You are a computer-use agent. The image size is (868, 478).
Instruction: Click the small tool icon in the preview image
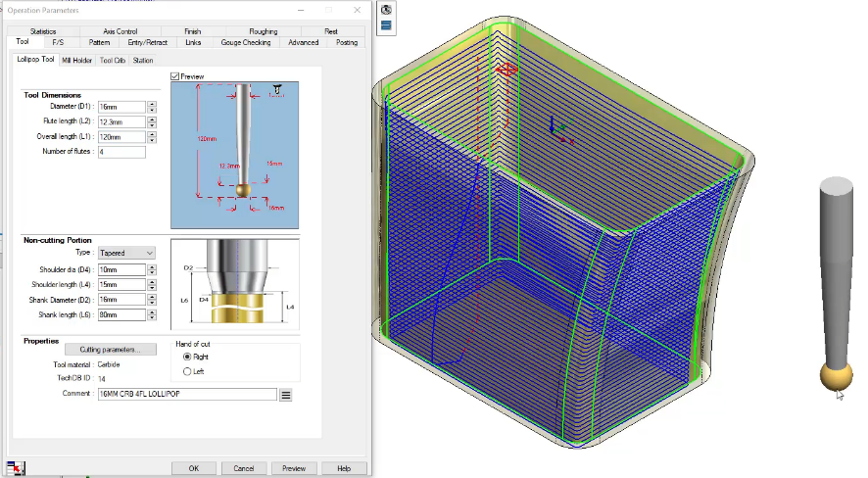[x=278, y=90]
